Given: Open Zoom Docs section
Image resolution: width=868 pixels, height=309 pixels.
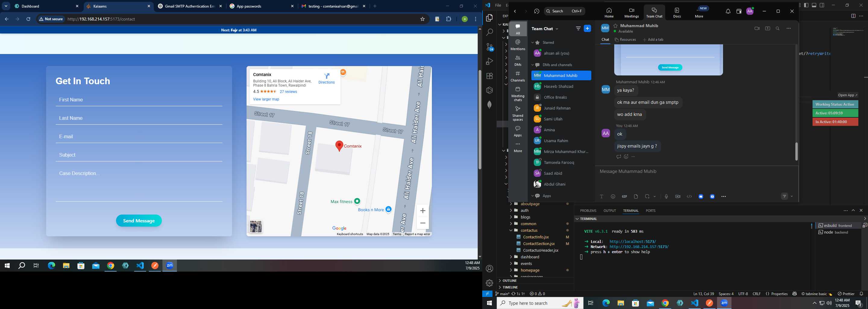Looking at the screenshot, I should 677,12.
